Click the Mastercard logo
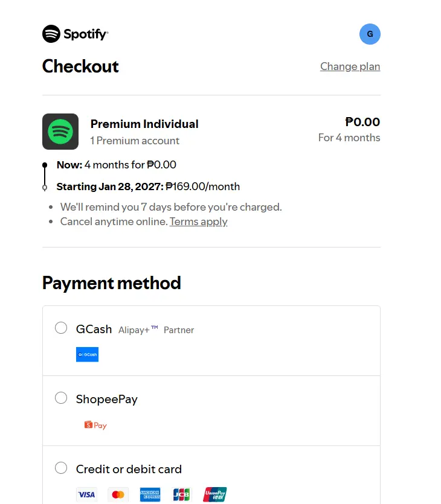Image resolution: width=441 pixels, height=504 pixels. point(118,494)
